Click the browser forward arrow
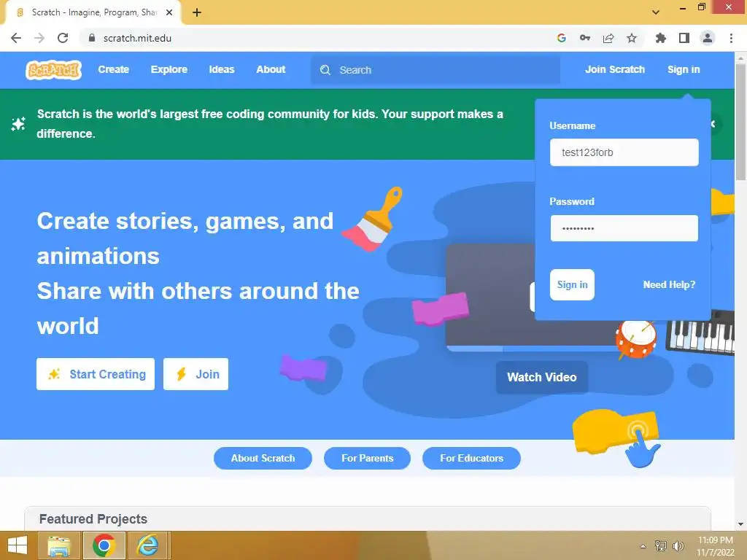The height and width of the screenshot is (560, 747). click(x=39, y=38)
